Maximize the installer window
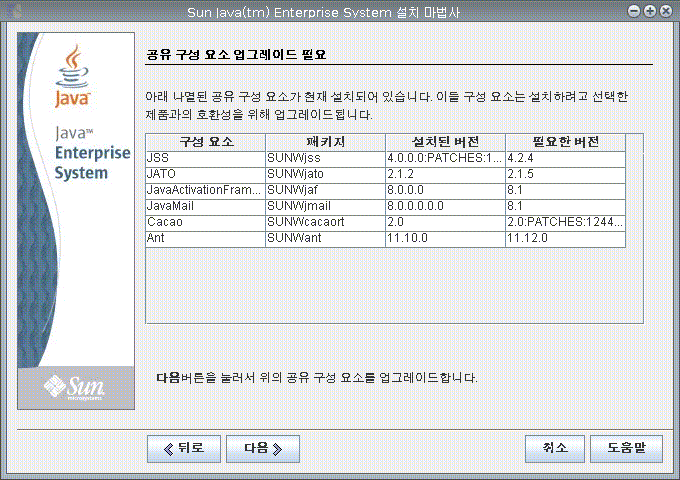Image resolution: width=680 pixels, height=480 pixels. 650,11
